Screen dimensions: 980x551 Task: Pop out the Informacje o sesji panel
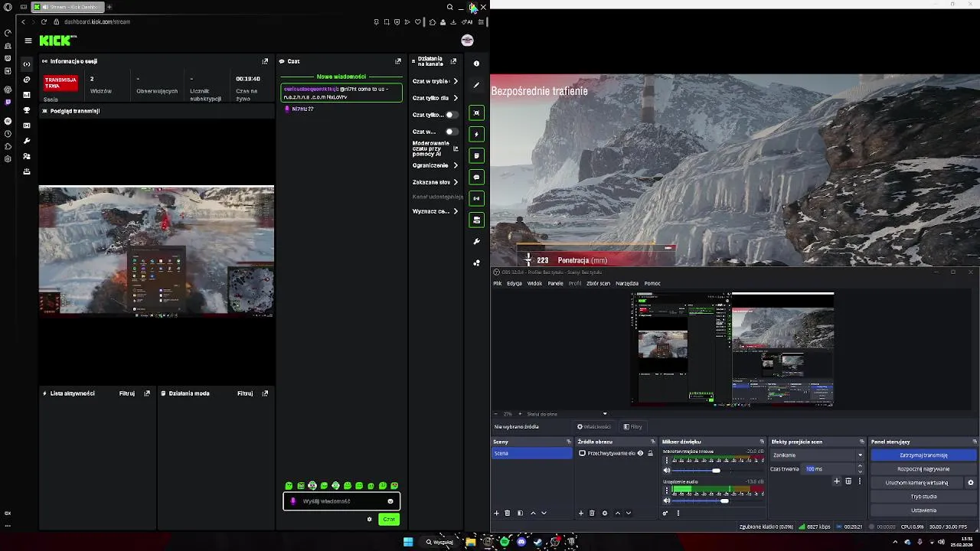pos(265,61)
